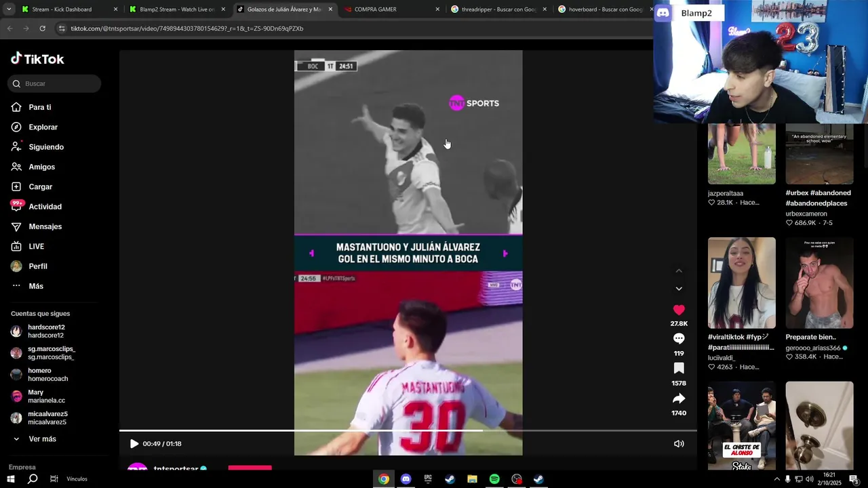Switch to COMPRA GAMER tab

(390, 9)
